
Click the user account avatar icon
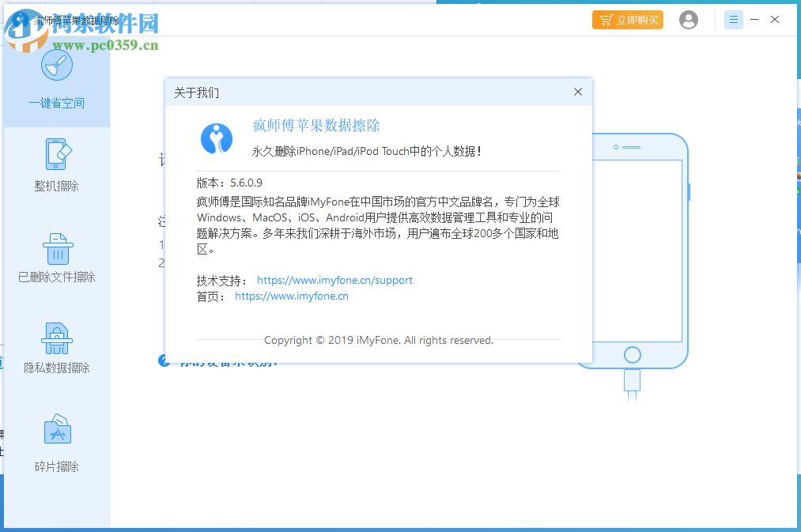point(688,19)
